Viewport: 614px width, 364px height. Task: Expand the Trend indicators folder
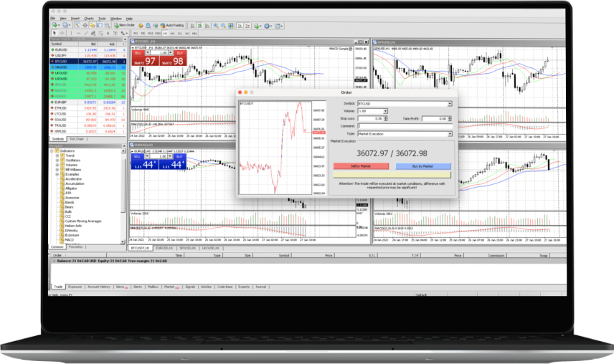pos(56,155)
